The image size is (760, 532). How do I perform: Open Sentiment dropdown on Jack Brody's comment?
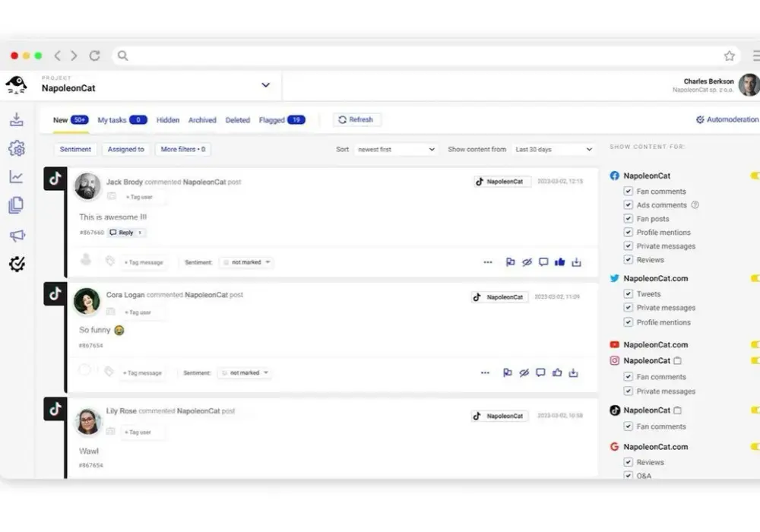(x=247, y=262)
